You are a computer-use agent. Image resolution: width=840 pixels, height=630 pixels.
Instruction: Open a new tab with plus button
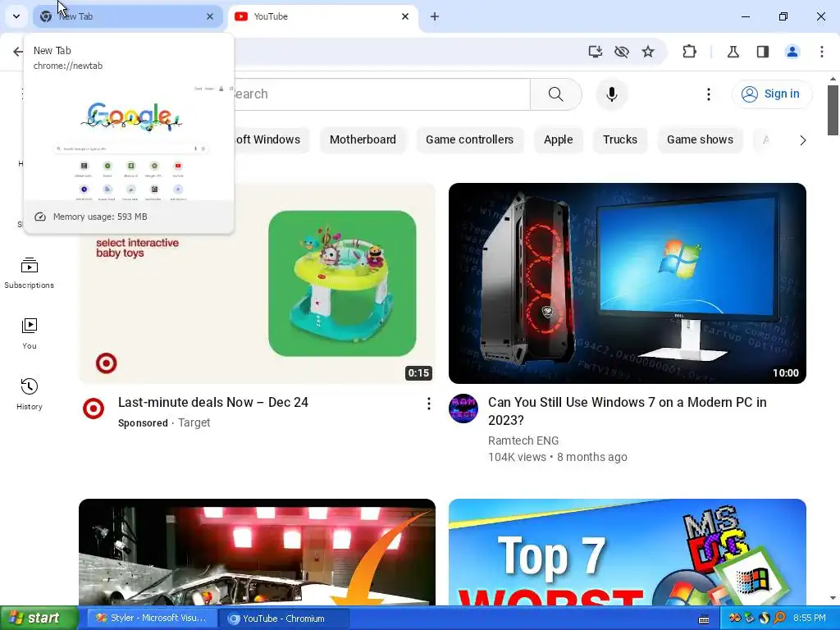435,16
